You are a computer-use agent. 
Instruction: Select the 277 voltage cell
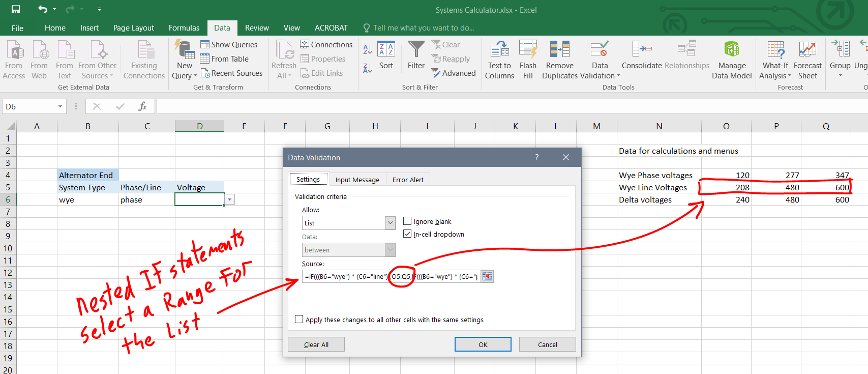tap(776, 175)
